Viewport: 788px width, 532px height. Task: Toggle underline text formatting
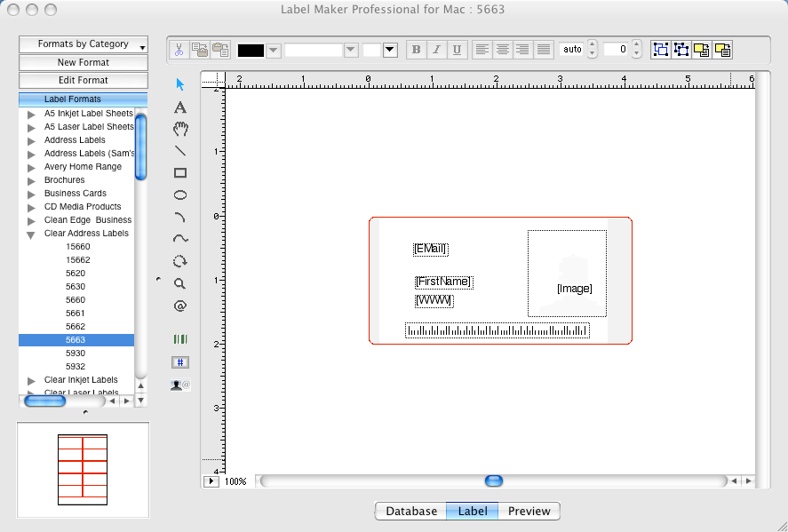pyautogui.click(x=457, y=49)
